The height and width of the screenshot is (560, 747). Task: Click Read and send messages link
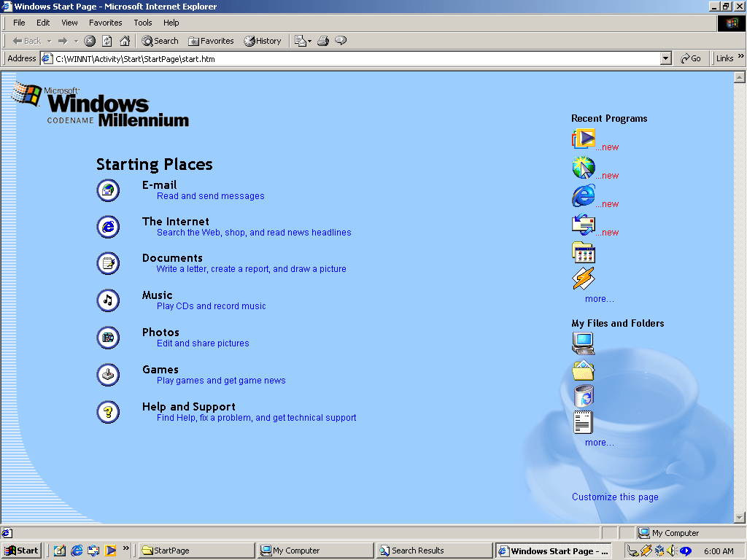pos(210,196)
